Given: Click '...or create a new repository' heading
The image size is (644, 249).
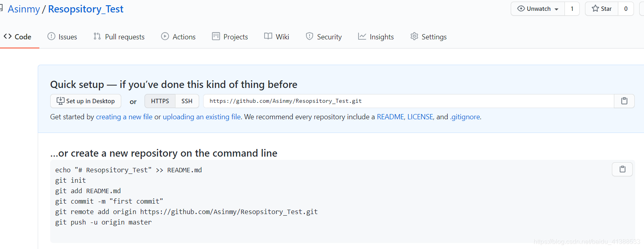Looking at the screenshot, I should (x=164, y=153).
